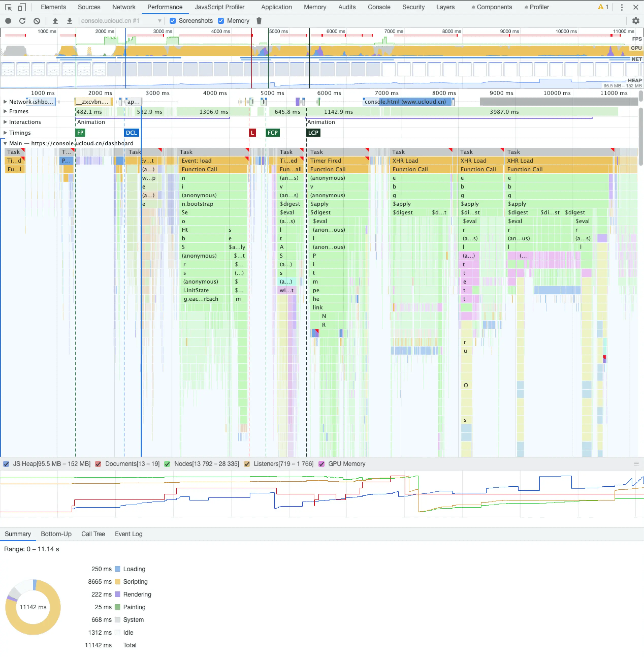Activate the inspect element picker icon
The height and width of the screenshot is (657, 644).
tap(8, 7)
